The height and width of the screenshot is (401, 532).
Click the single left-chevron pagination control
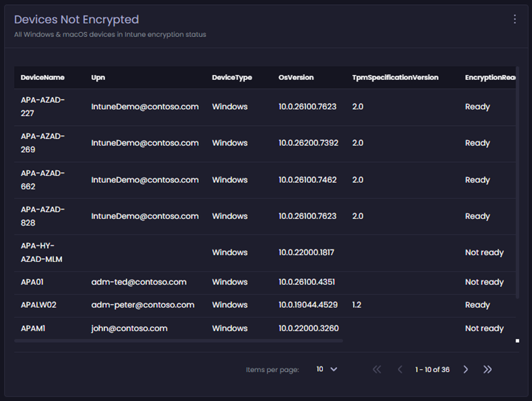coord(399,369)
